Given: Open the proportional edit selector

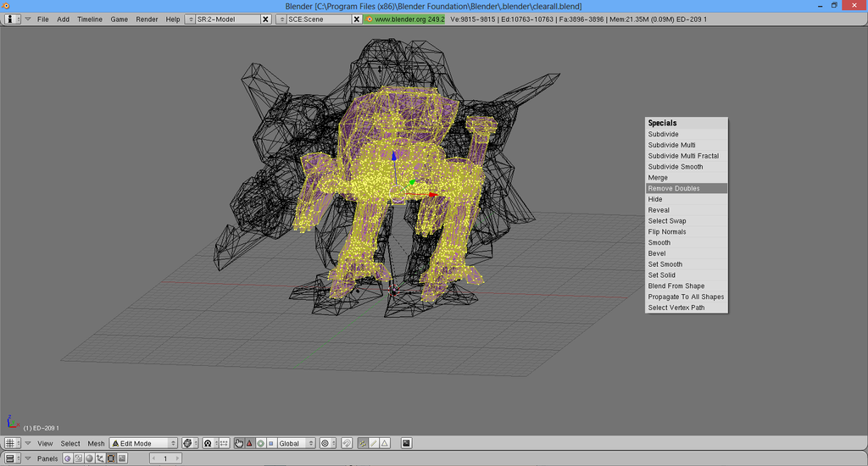Looking at the screenshot, I should click(x=328, y=443).
